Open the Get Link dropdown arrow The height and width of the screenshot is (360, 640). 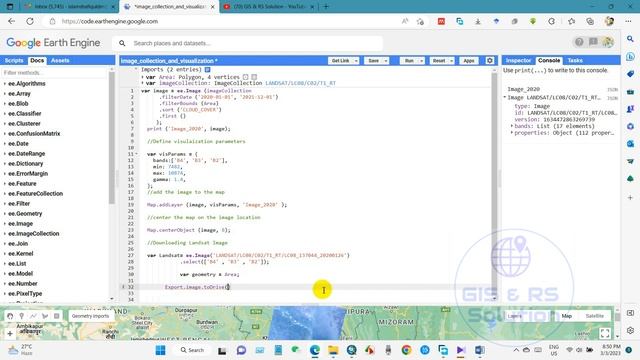356,61
